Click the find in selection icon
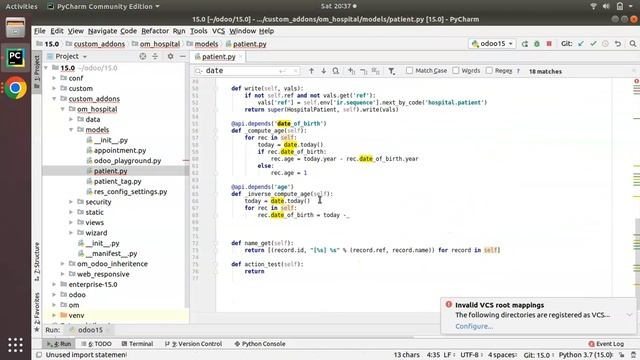This screenshot has height=360, width=640. click(336, 71)
